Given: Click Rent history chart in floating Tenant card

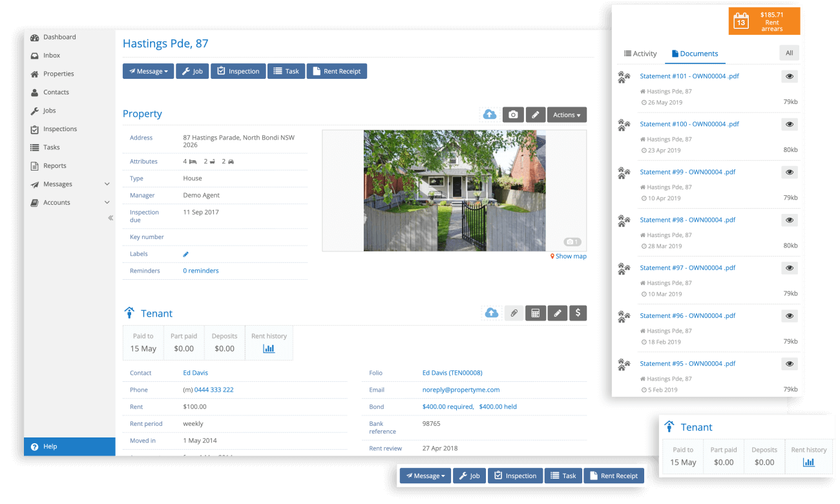Looking at the screenshot, I should [808, 462].
